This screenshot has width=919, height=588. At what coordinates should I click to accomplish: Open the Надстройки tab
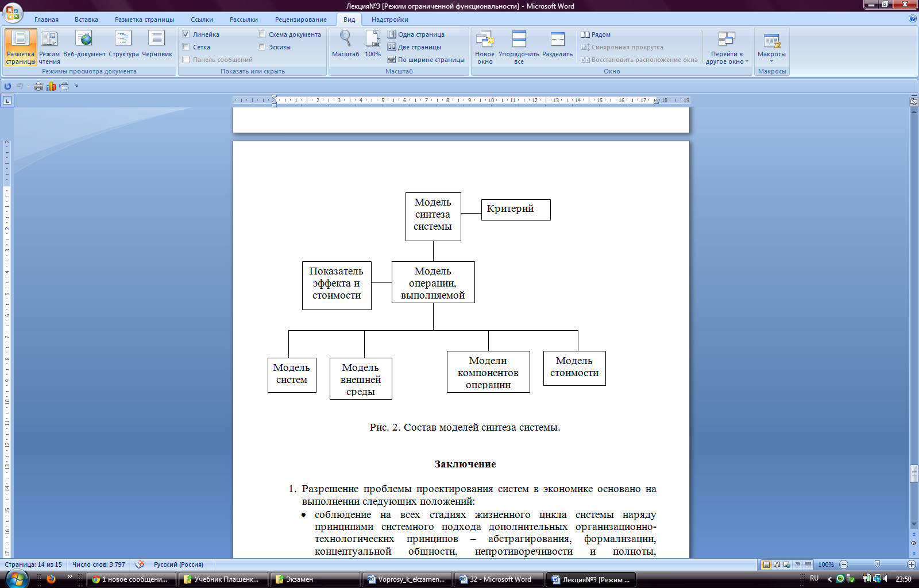coord(389,20)
